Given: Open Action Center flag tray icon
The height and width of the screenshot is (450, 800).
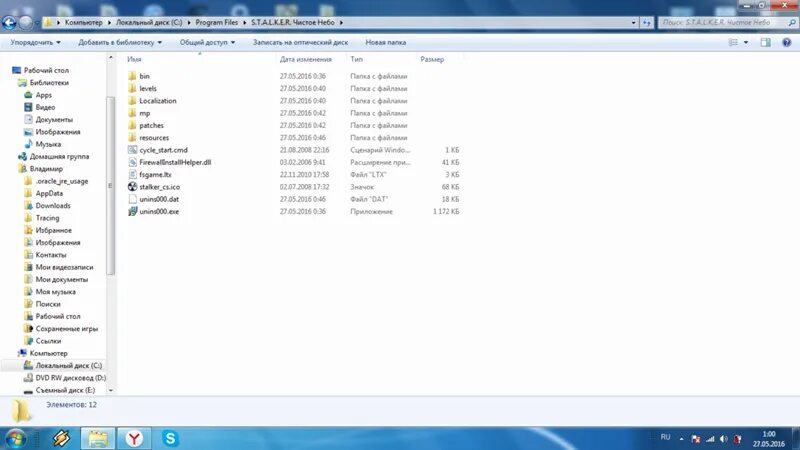Looking at the screenshot, I should pyautogui.click(x=695, y=439).
